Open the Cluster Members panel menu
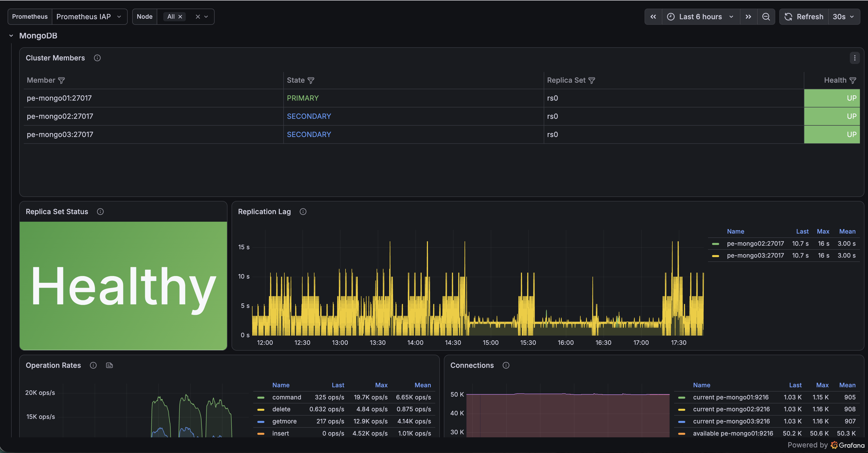868x453 pixels. coord(854,58)
